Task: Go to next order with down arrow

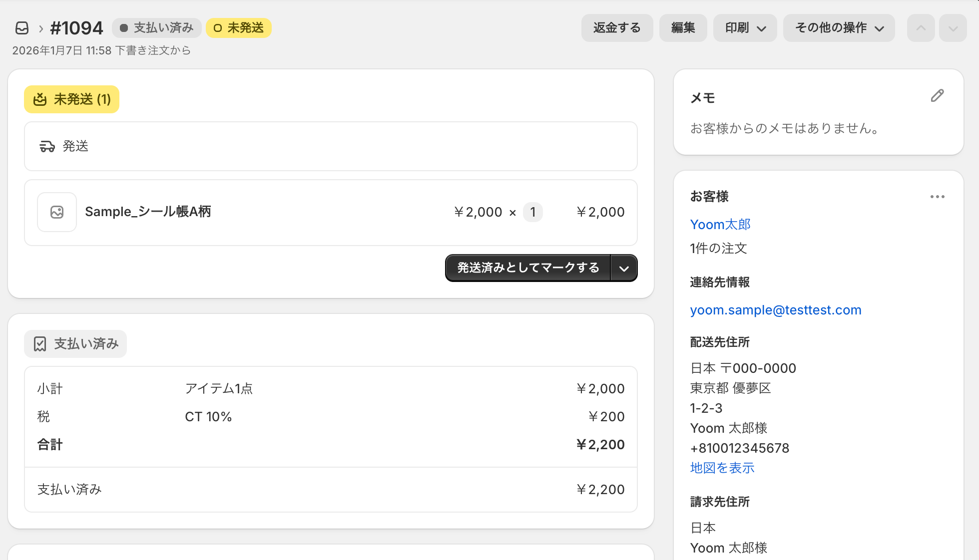Action: click(x=953, y=28)
